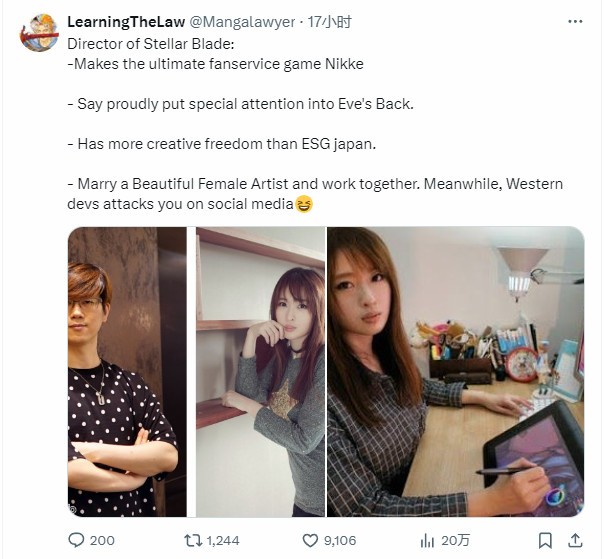Screen dimensions: 606x559
Task: Open the photo of man in polka-dot shirt
Action: pyautogui.click(x=127, y=372)
